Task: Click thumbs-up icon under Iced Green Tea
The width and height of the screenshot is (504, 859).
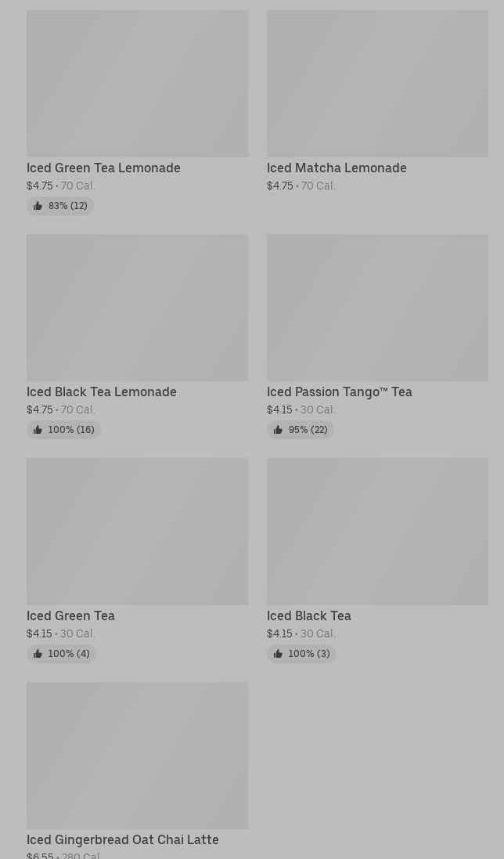Action: (38, 654)
